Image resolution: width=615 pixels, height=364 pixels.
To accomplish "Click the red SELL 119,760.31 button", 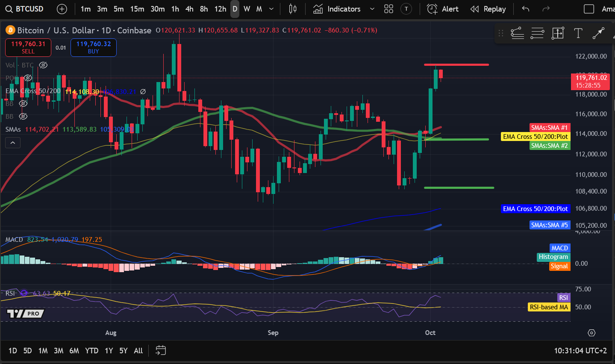I will click(x=28, y=47).
